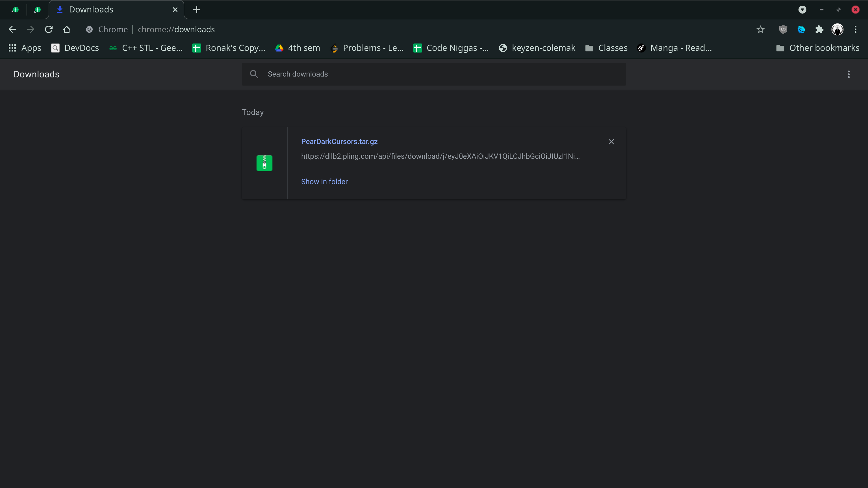Open the uBlock Origin shield extension
The image size is (868, 488).
pyautogui.click(x=783, y=29)
